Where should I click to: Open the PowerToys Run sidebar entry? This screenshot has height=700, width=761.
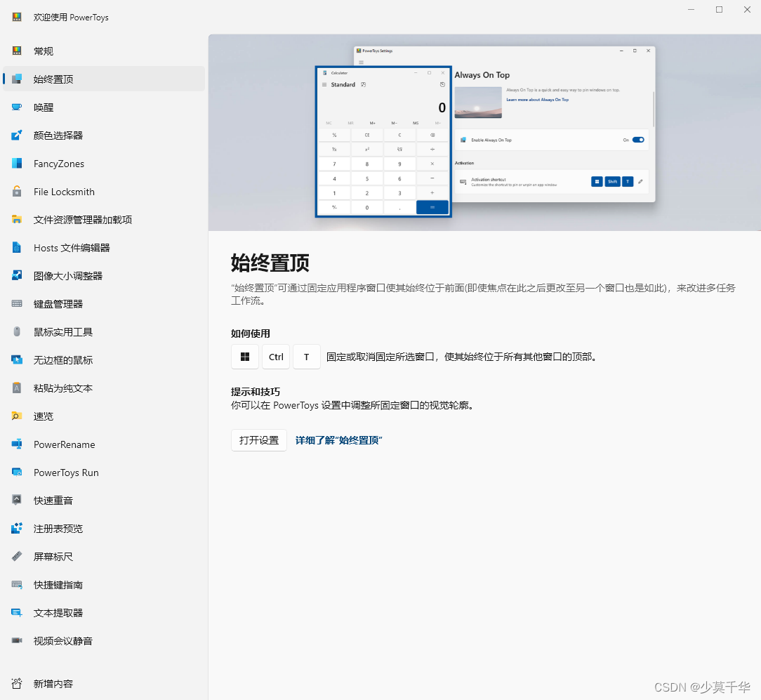click(104, 473)
